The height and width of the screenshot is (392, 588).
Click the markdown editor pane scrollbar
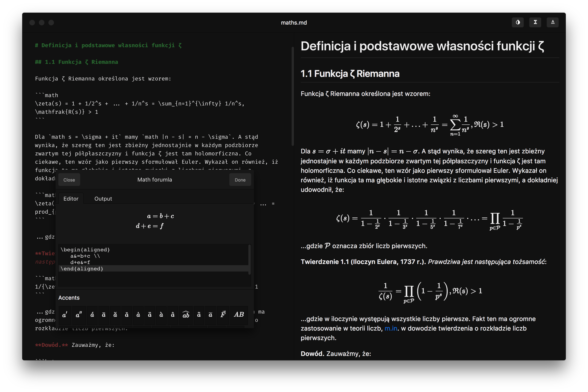pyautogui.click(x=292, y=96)
